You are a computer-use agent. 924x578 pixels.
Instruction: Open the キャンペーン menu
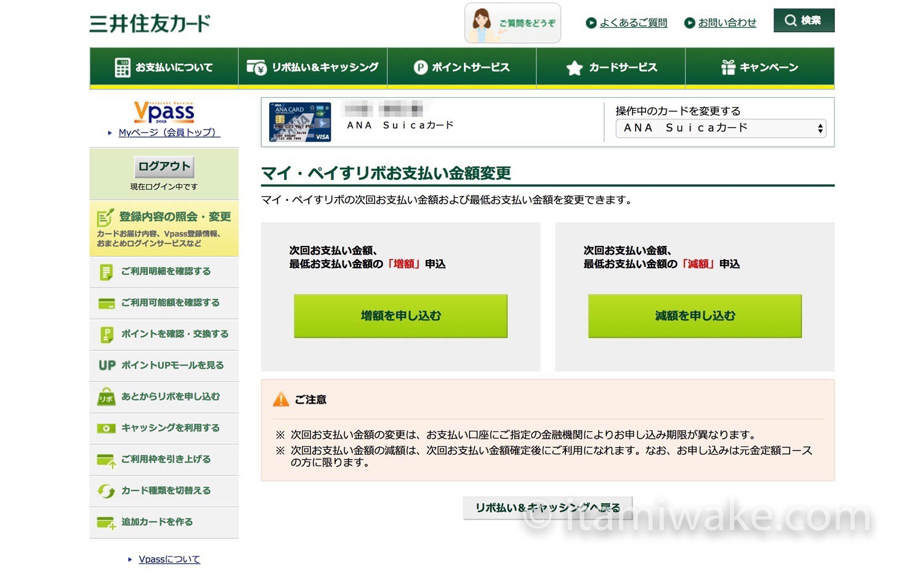[760, 67]
